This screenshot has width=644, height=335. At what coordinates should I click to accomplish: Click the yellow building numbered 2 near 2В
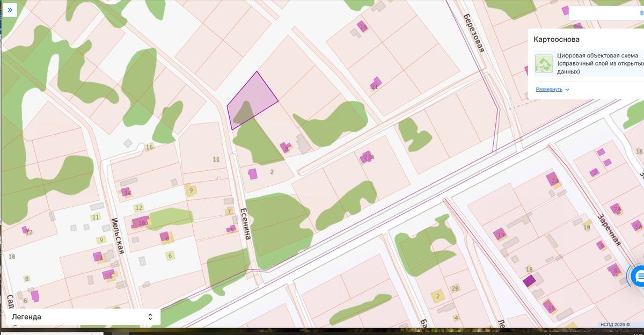[x=438, y=296]
